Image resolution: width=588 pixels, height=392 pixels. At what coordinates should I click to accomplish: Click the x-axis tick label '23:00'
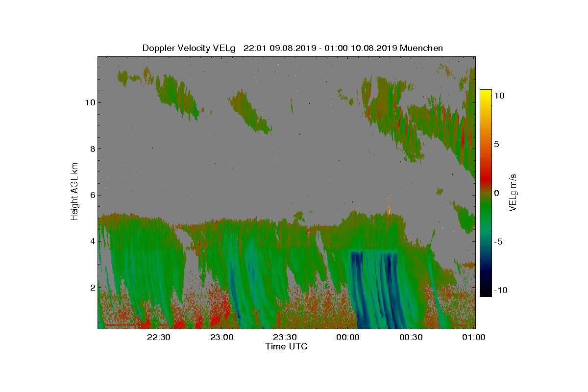click(x=222, y=337)
